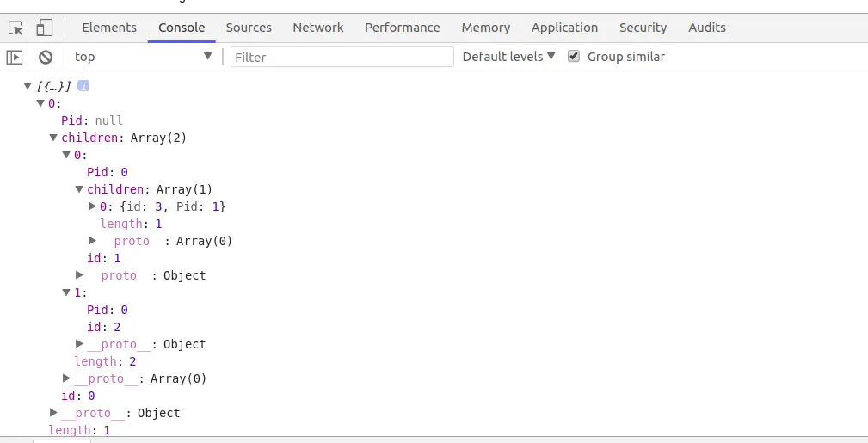Expand the {id: 3, Pid: 1} object
This screenshot has height=443, width=868.
93,206
